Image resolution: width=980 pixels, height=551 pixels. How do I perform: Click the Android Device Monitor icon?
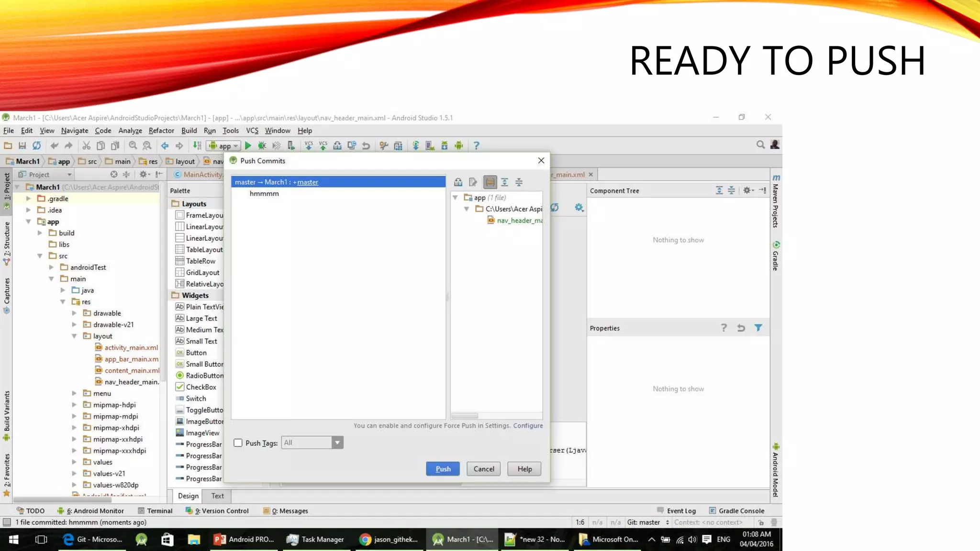click(459, 146)
